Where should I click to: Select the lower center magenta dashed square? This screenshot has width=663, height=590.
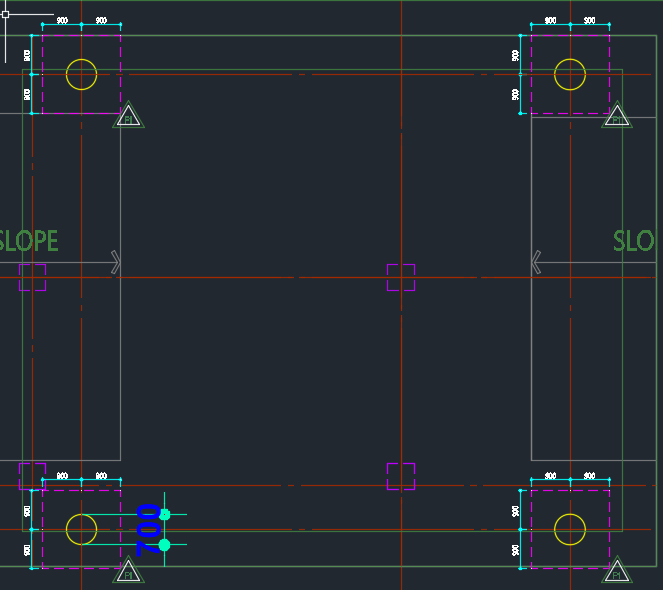(401, 477)
